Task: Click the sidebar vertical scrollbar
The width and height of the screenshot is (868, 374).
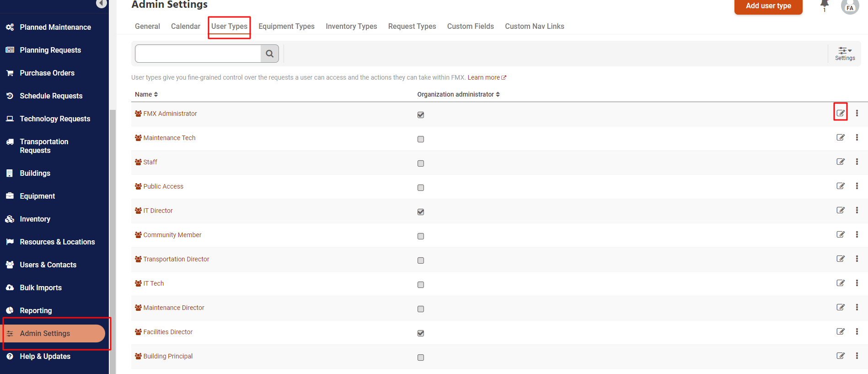Action: click(x=113, y=229)
